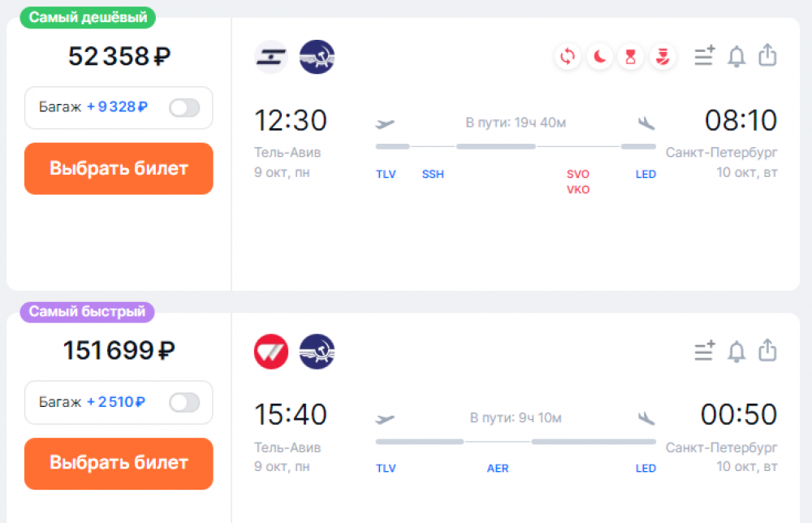Click the SSH layover airport code
Screen dimensions: 812x523
pos(433,175)
